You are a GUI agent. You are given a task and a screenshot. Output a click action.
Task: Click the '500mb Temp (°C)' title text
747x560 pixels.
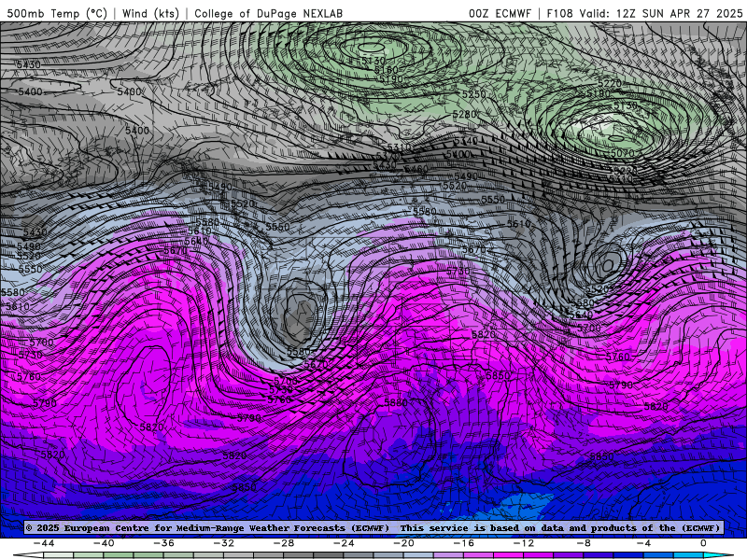tap(57, 13)
